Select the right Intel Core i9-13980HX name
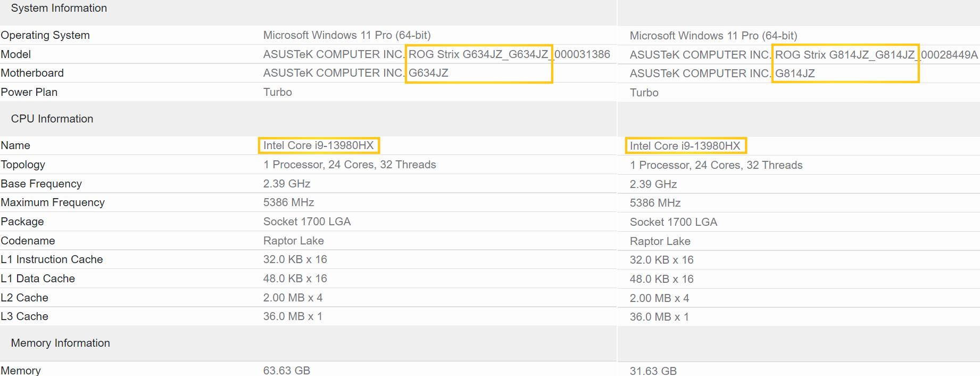This screenshot has height=376, width=980. pyautogui.click(x=685, y=146)
